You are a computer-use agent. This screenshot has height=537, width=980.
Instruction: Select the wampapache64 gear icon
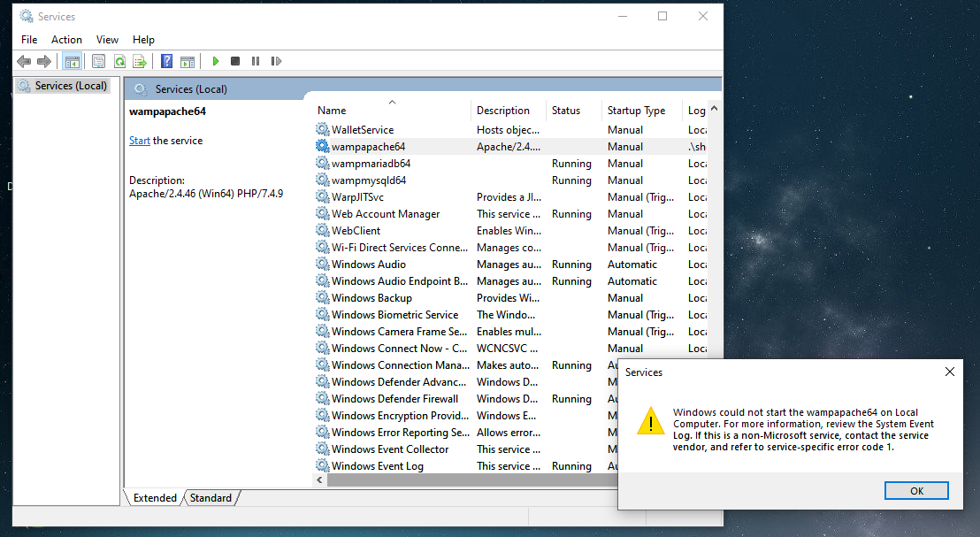click(323, 146)
